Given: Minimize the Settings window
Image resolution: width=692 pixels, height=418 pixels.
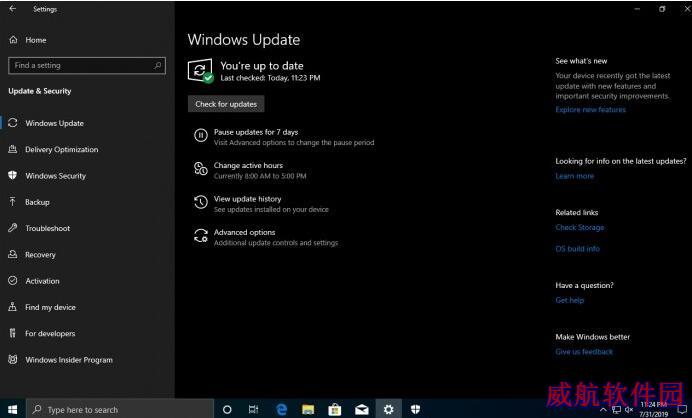Looking at the screenshot, I should click(x=637, y=9).
